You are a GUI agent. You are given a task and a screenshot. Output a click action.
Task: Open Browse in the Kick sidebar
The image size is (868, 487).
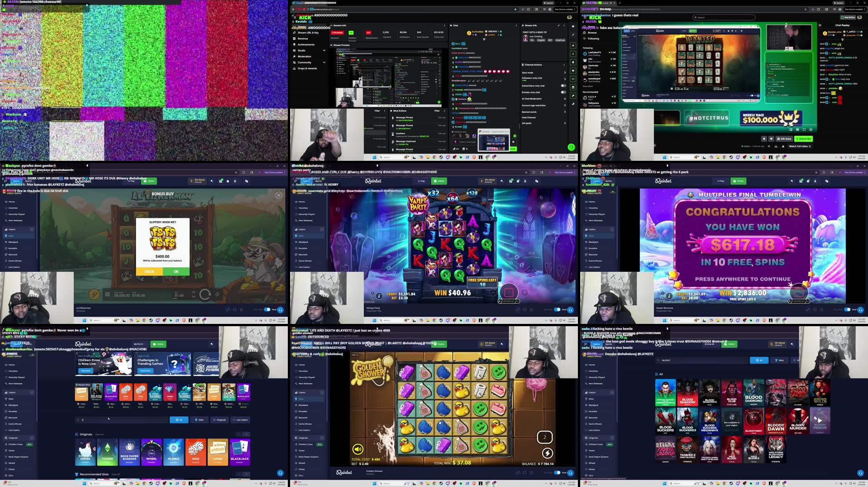591,32
